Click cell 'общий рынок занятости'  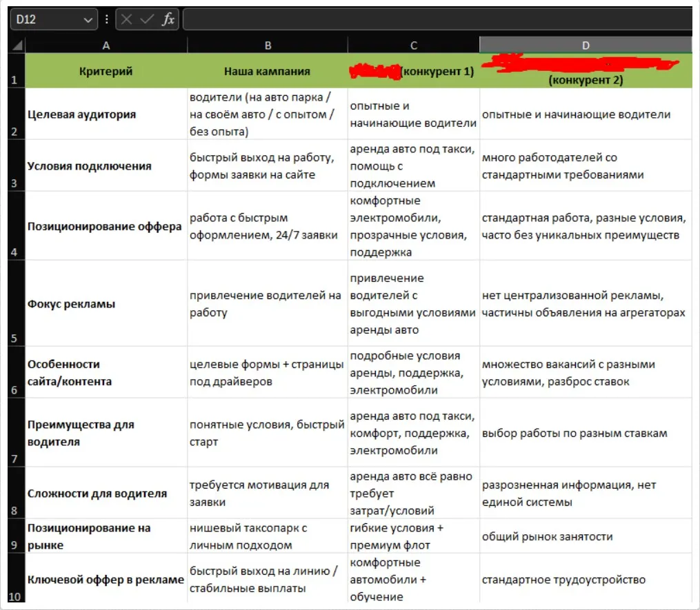(x=586, y=536)
